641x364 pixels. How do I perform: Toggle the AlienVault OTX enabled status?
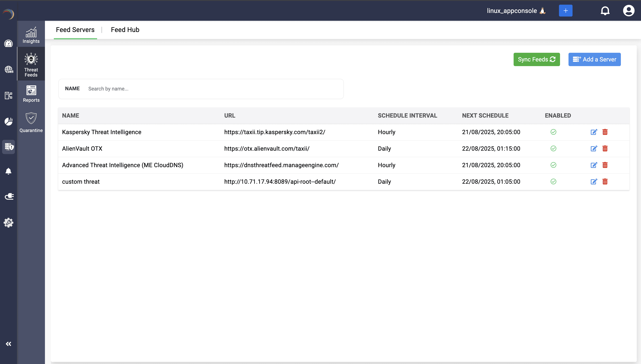553,149
